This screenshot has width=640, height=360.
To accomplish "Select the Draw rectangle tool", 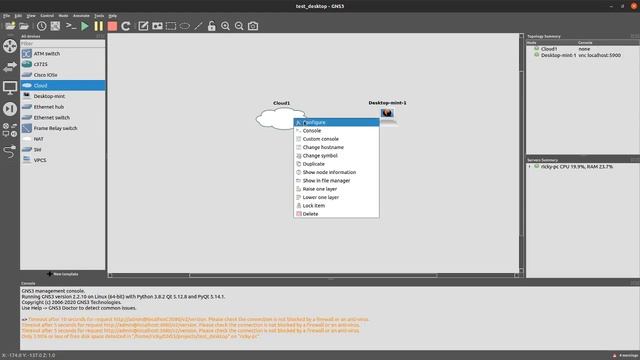I will [x=171, y=26].
